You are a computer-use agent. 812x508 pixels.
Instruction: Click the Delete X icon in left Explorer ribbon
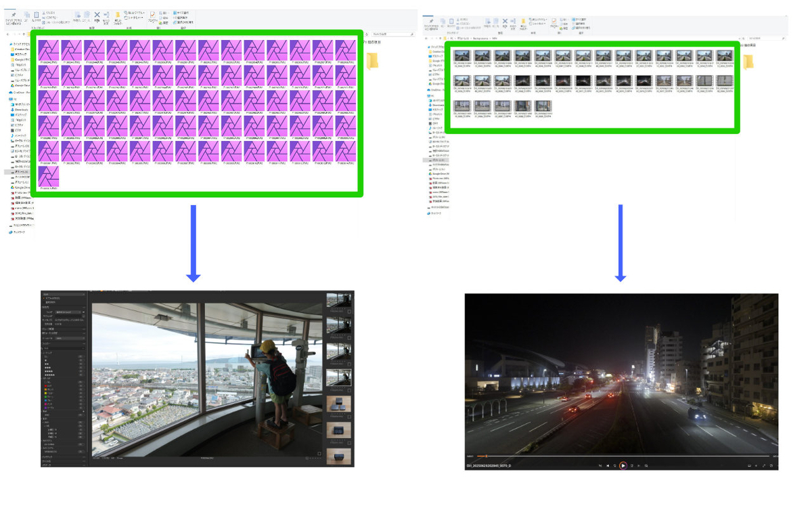coord(97,15)
